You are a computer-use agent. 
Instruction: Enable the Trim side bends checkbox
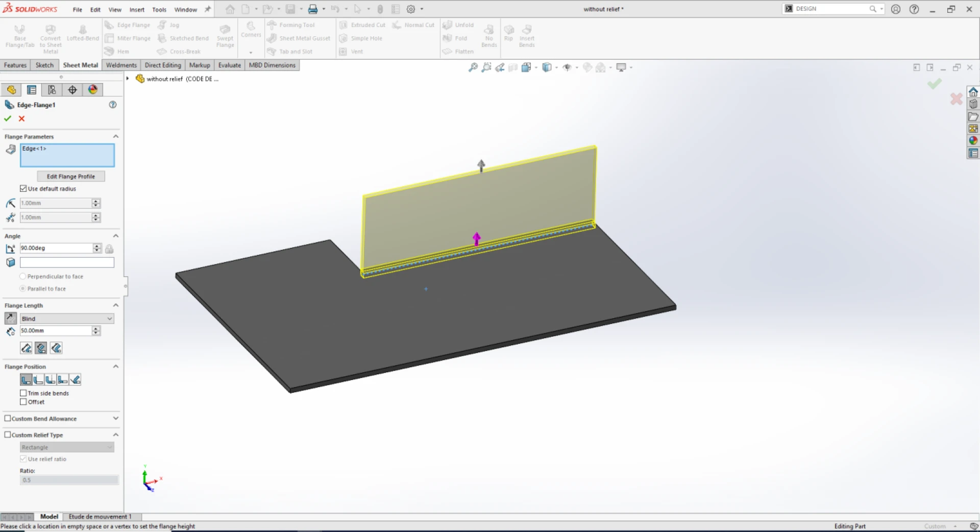tap(23, 393)
